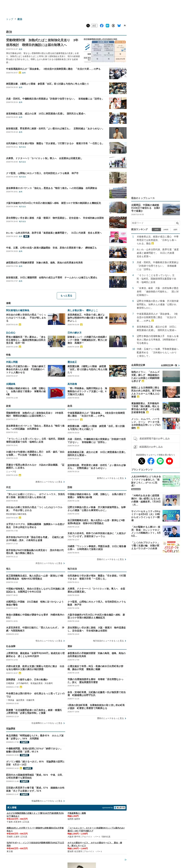Click the 検索ワード search field

pos(153,223)
